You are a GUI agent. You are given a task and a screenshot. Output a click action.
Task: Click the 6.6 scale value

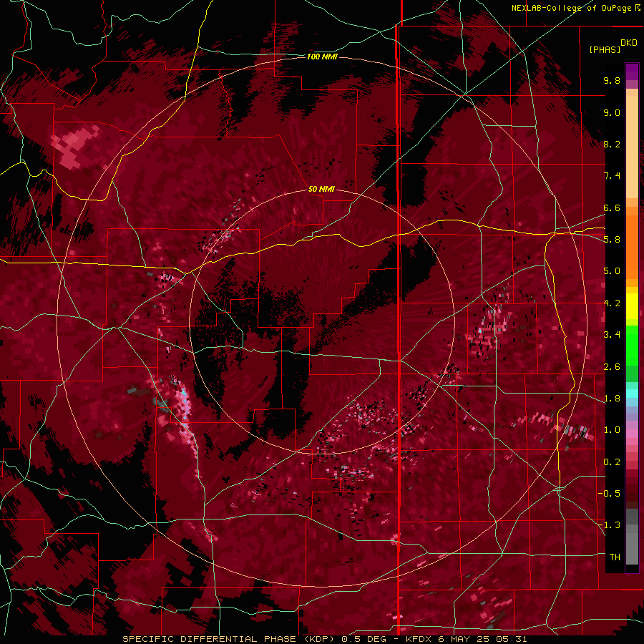(x=612, y=208)
